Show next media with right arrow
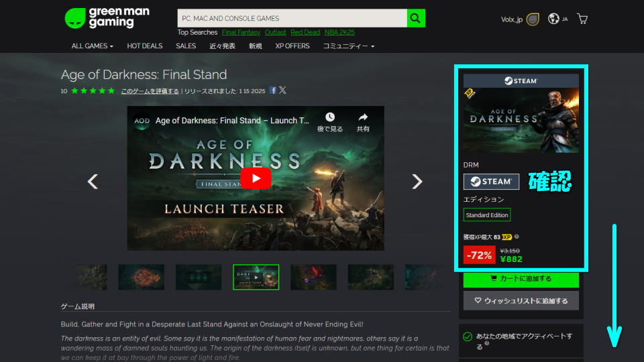 (417, 181)
